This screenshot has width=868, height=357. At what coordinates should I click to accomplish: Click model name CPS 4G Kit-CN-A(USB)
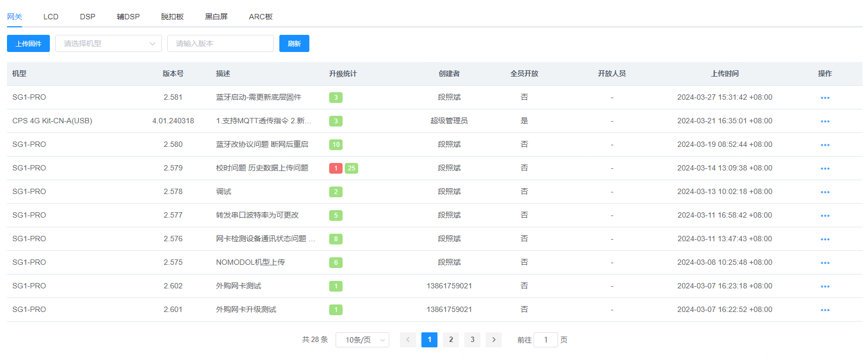[x=52, y=121]
